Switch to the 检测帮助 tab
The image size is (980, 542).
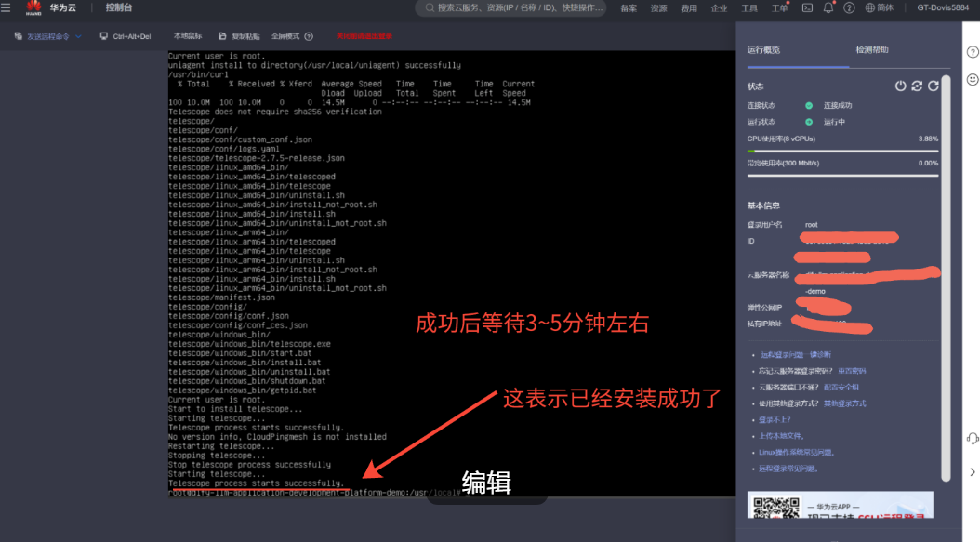(871, 50)
